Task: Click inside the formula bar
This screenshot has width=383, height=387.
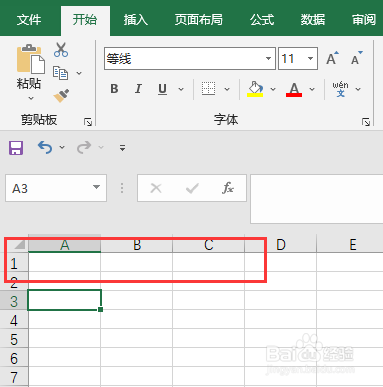Action: [316, 199]
